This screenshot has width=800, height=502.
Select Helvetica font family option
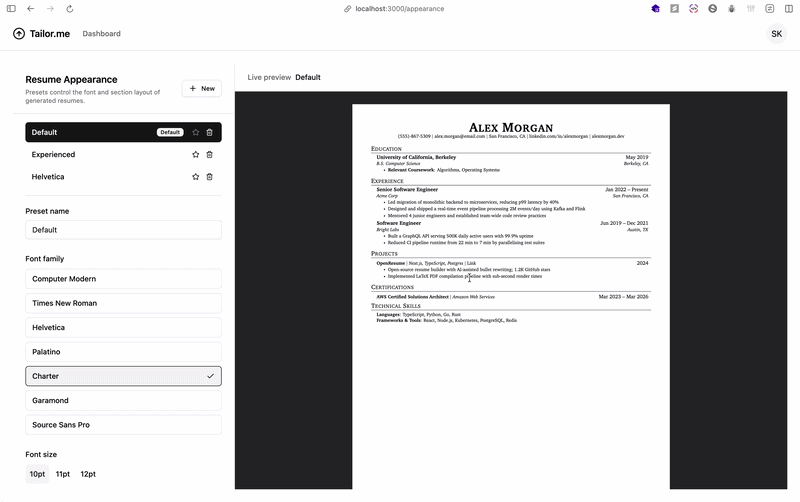(123, 328)
